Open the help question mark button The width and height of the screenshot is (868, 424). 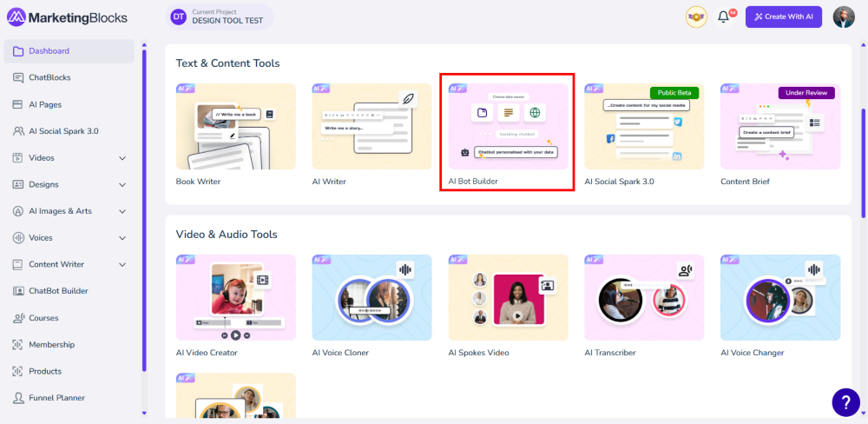coord(845,401)
